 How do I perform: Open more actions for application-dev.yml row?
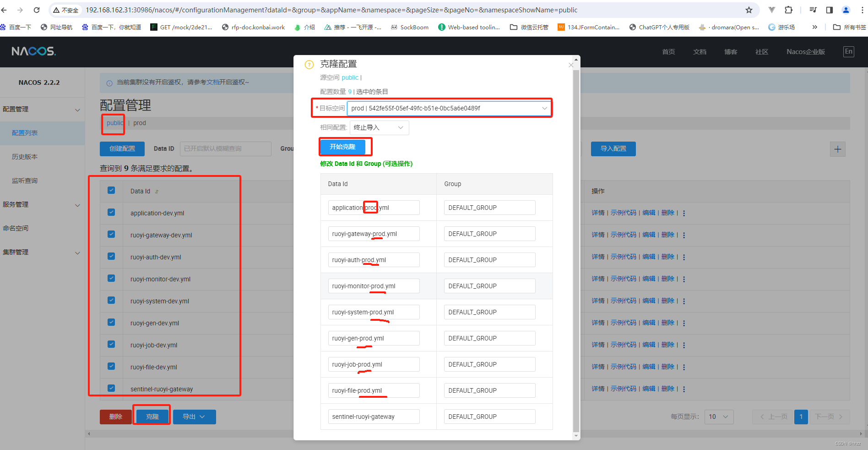(x=684, y=213)
